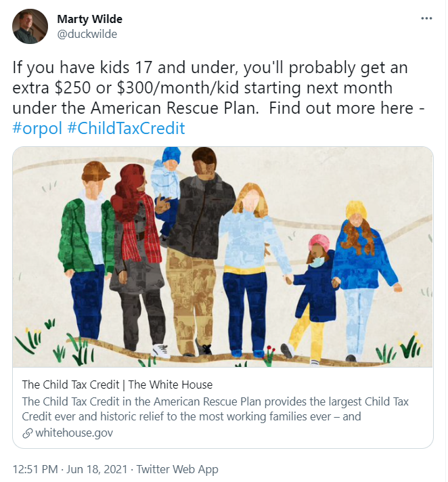Click the card description about American Rescue Plan
448x482 pixels.
[215, 409]
